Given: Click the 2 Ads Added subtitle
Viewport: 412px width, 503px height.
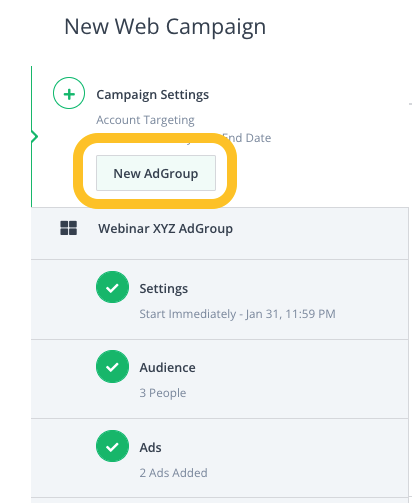Looking at the screenshot, I should [x=173, y=473].
